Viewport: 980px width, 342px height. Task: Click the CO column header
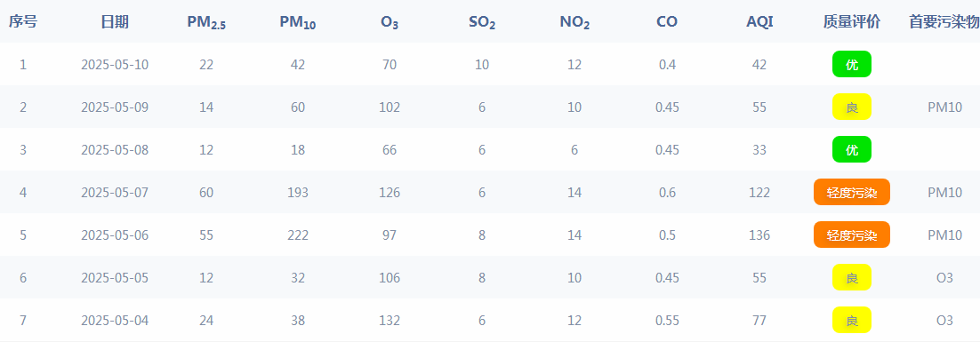(667, 22)
